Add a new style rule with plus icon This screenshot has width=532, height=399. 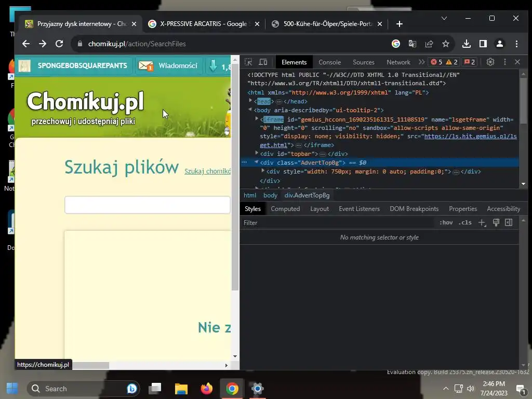(482, 222)
